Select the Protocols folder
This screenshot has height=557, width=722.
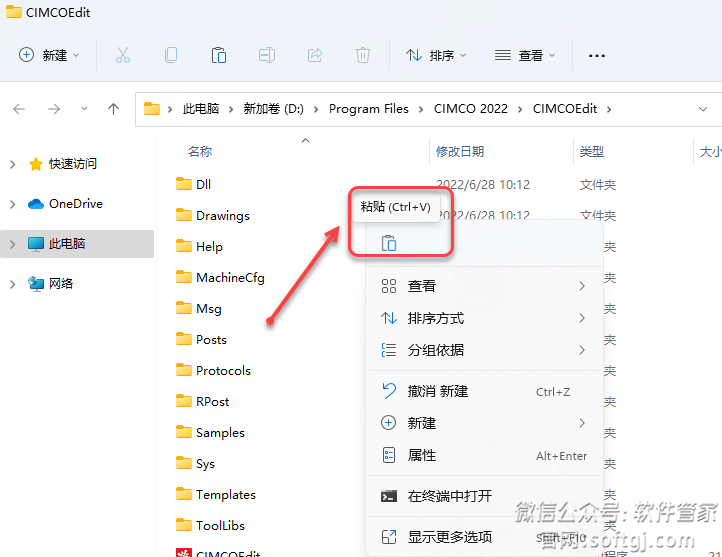pos(213,370)
